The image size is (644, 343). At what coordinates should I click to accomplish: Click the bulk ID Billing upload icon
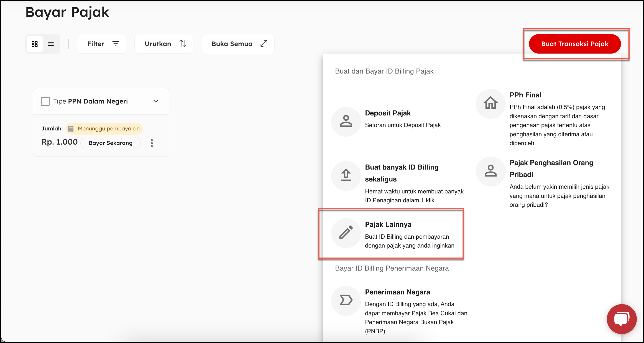point(346,176)
